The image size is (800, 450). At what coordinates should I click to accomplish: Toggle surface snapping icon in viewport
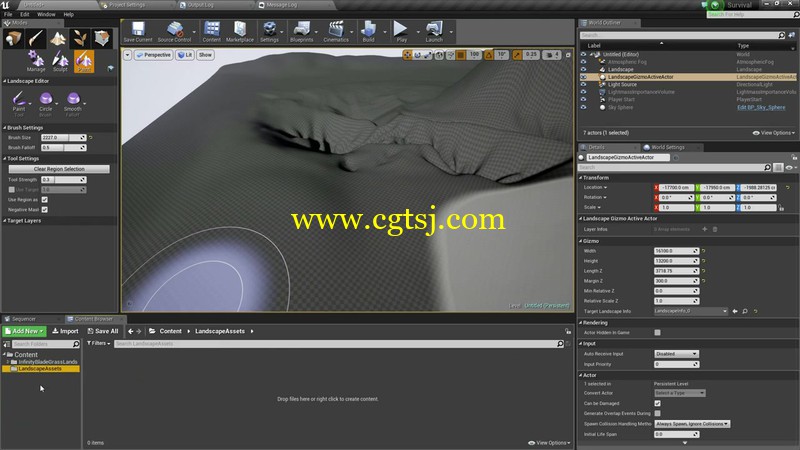tap(451, 55)
